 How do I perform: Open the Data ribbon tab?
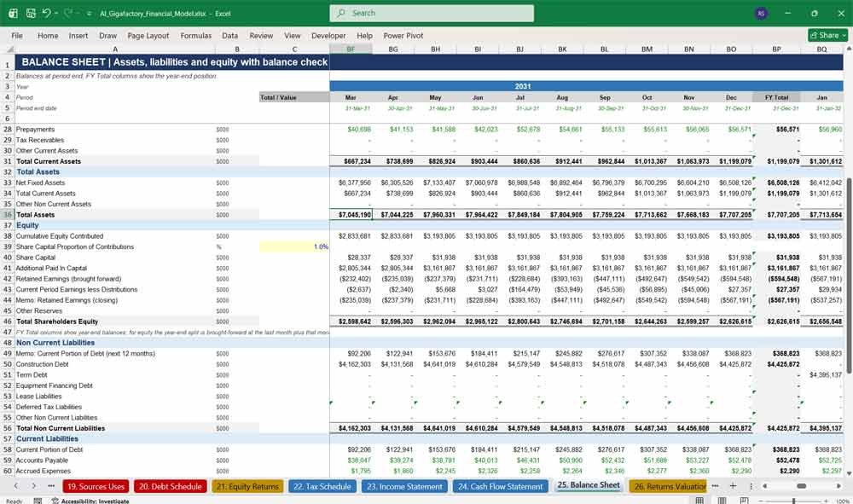[x=229, y=35]
